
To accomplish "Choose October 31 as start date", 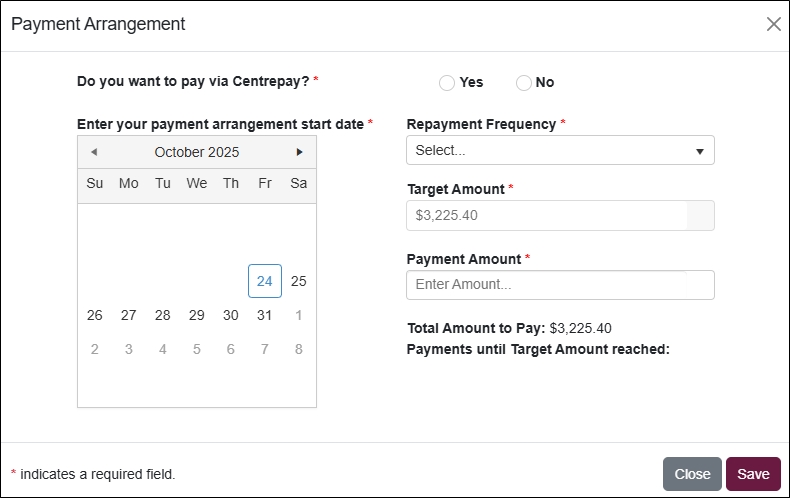I will coord(265,315).
